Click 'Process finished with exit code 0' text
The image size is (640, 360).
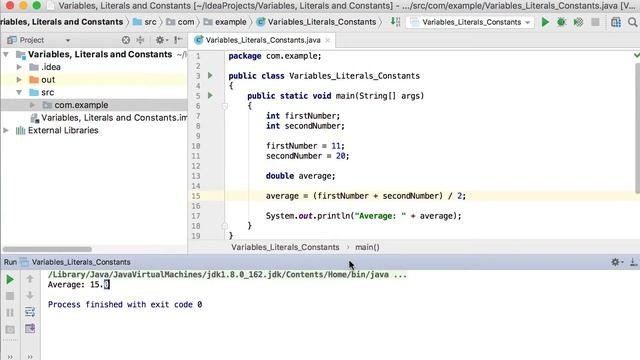[x=125, y=304]
